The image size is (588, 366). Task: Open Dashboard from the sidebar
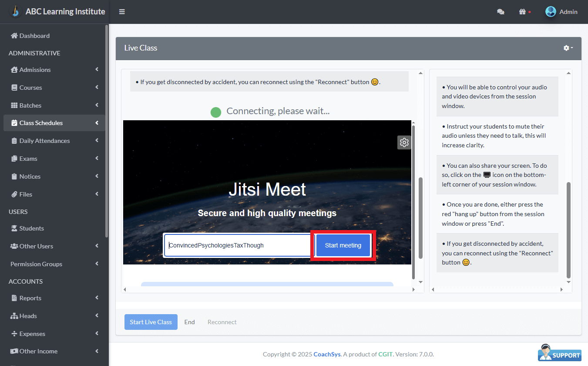coord(34,36)
